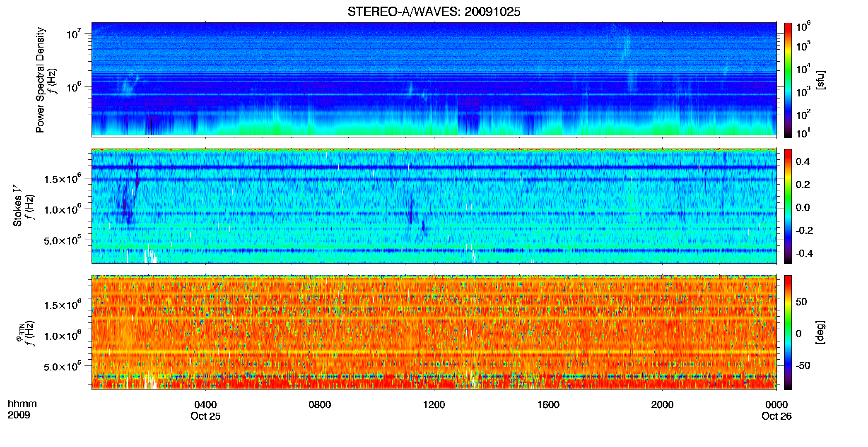The image size is (868, 447).
Task: Click the title STEREO-A/WAVES: 20091025
Action: [434, 12]
